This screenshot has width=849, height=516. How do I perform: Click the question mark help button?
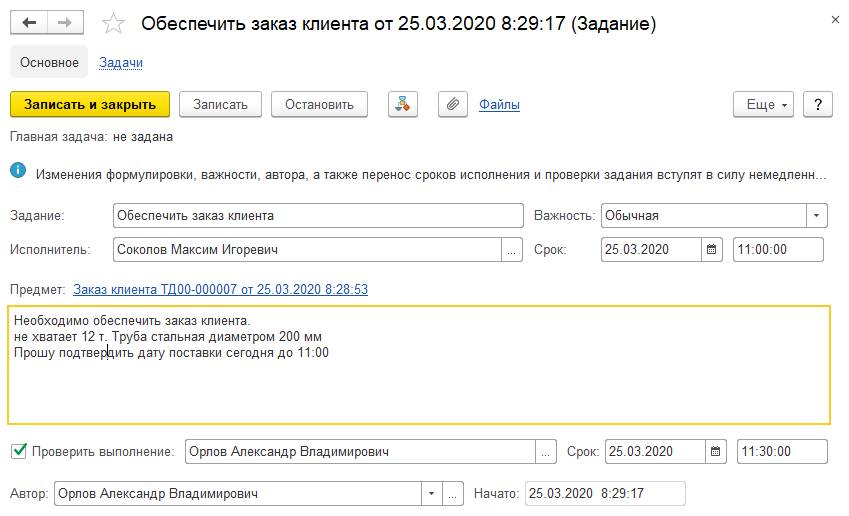pos(818,105)
